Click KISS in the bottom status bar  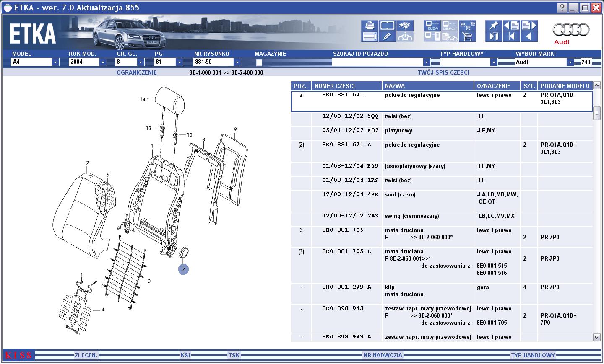coord(18,355)
